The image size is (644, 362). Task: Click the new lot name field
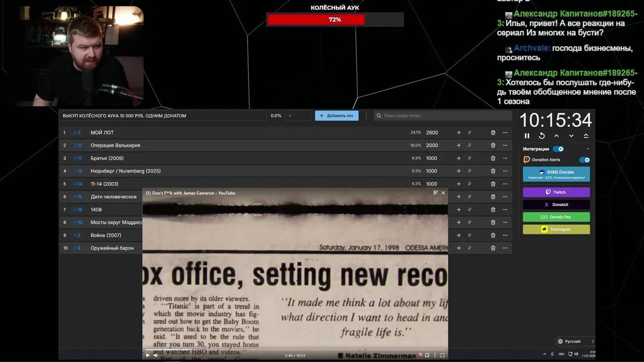[x=163, y=116]
